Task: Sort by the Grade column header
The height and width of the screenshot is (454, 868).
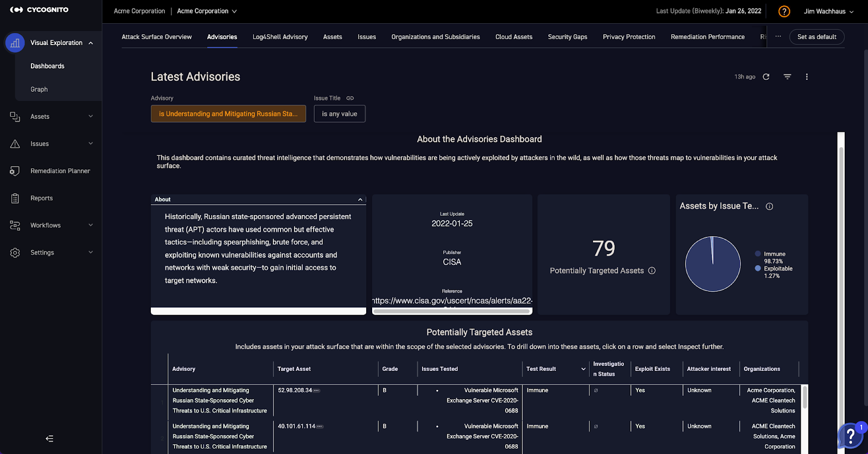Action: coord(390,369)
